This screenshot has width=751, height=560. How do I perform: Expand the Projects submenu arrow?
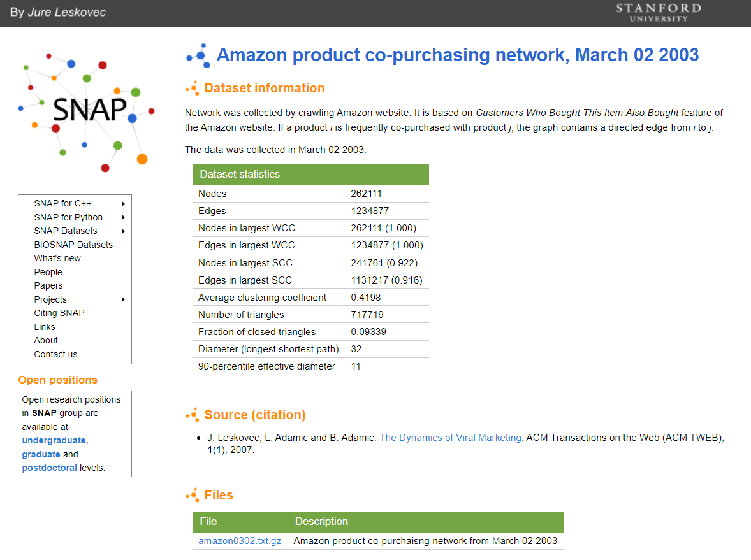(122, 299)
